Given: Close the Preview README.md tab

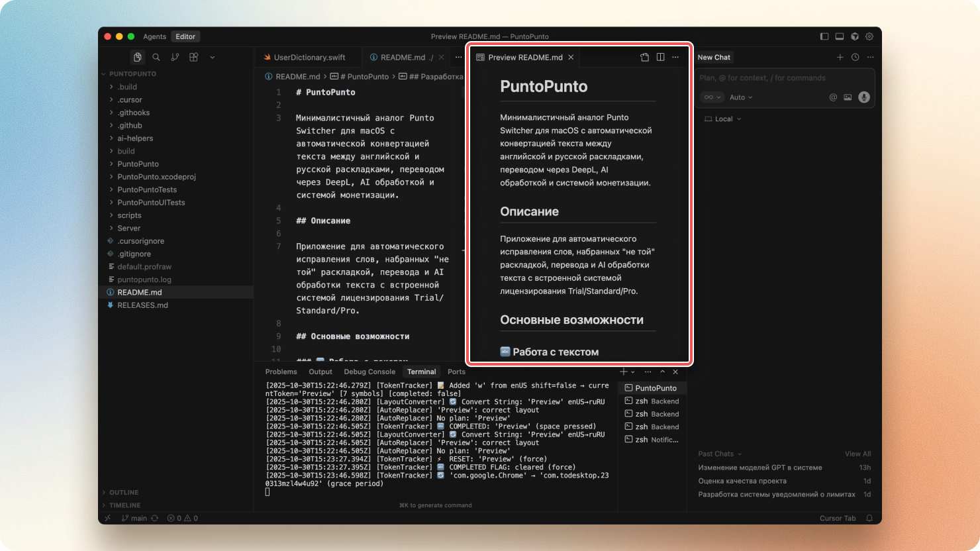Looking at the screenshot, I should [571, 58].
